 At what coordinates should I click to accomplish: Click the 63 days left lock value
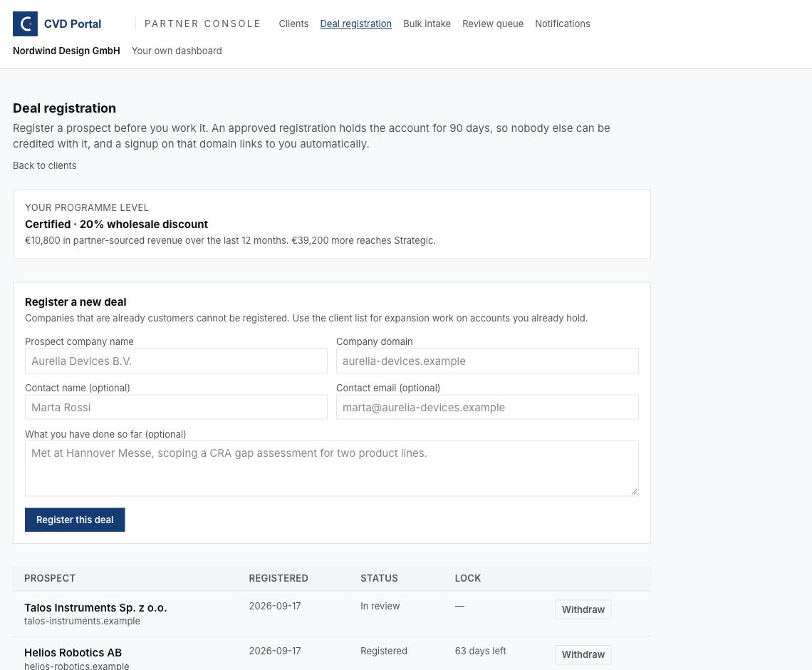[x=481, y=651]
